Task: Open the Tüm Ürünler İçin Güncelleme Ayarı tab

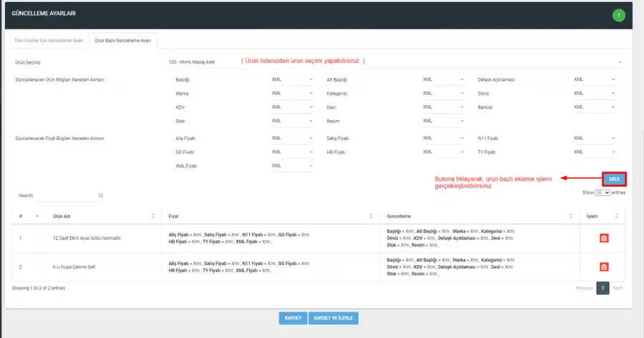Action: [49, 41]
